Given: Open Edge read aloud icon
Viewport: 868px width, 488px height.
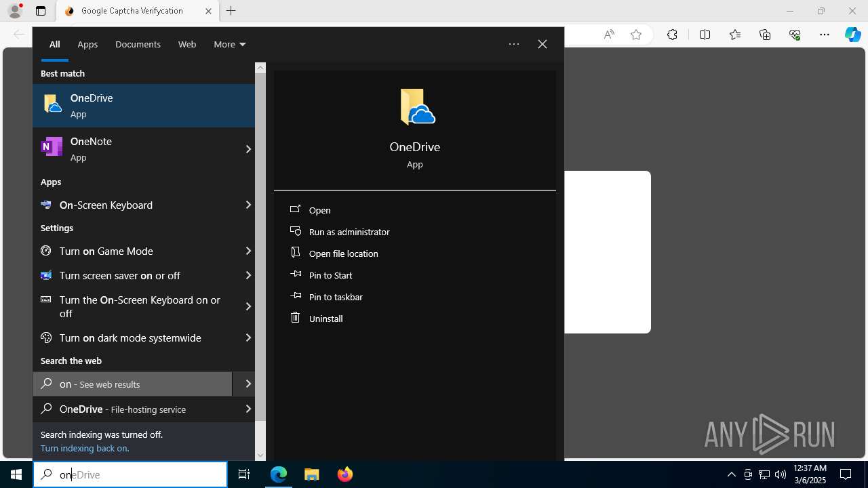Looking at the screenshot, I should [609, 35].
